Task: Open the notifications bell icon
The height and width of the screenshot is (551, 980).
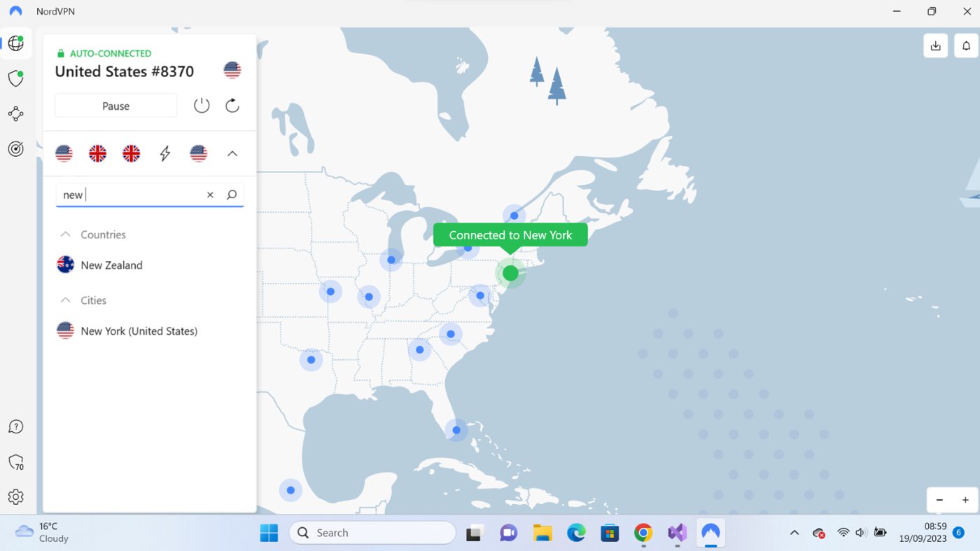Action: [x=966, y=46]
